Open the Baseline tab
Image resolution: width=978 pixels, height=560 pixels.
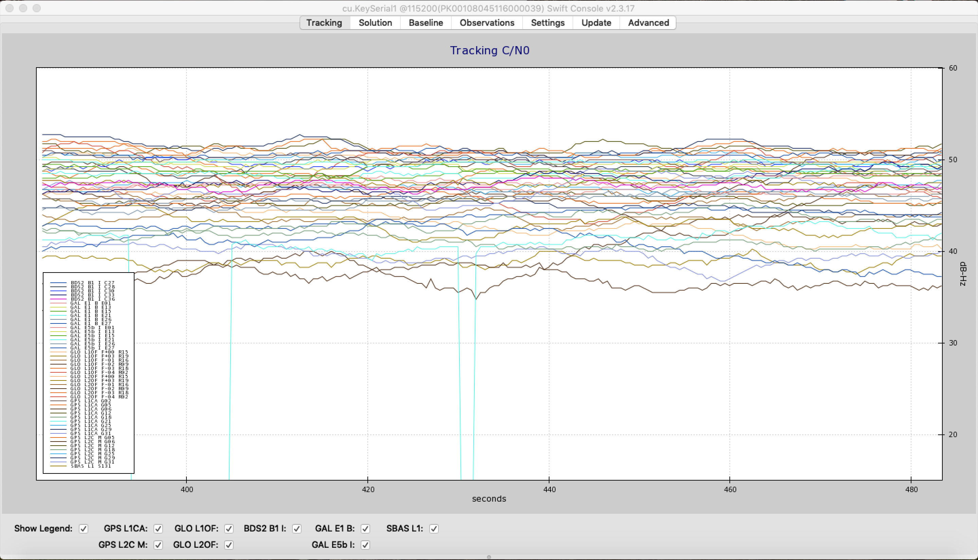point(425,23)
